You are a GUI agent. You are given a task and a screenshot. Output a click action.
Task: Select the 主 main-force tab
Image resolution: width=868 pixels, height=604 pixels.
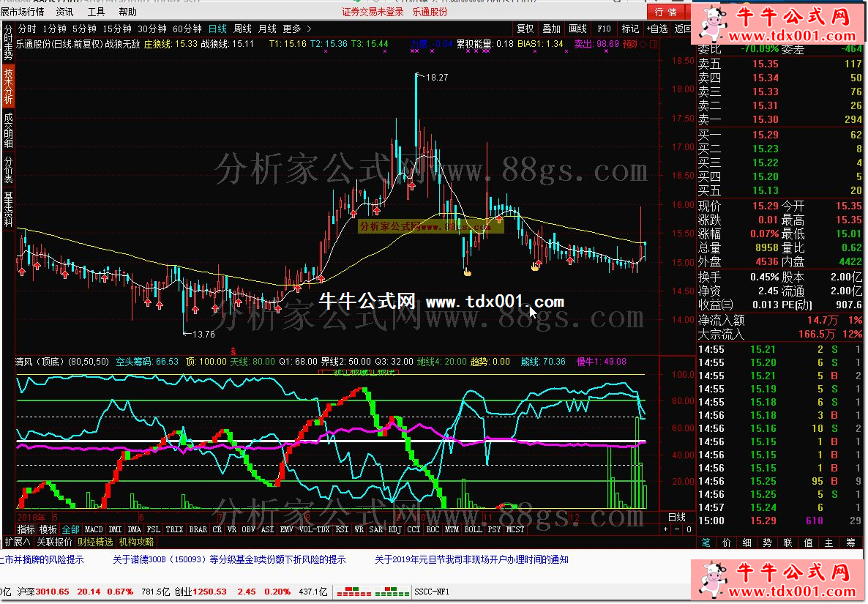pyautogui.click(x=828, y=543)
